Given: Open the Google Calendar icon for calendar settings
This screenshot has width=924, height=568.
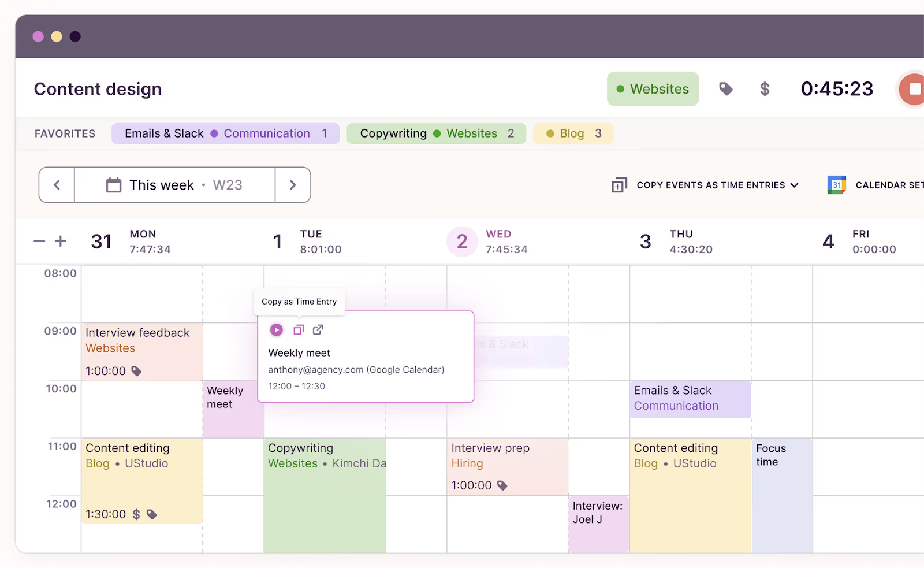Looking at the screenshot, I should pyautogui.click(x=837, y=185).
